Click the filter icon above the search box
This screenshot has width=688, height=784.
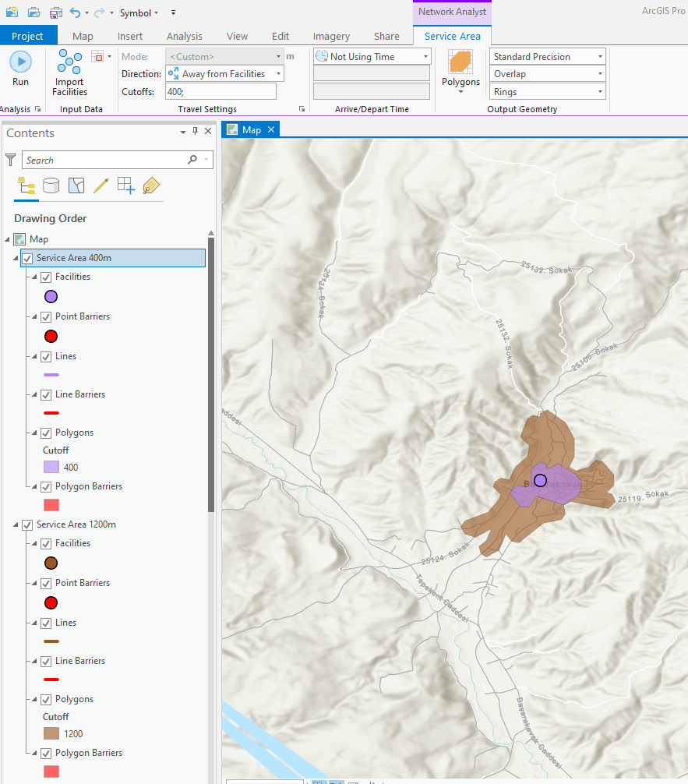(x=11, y=159)
